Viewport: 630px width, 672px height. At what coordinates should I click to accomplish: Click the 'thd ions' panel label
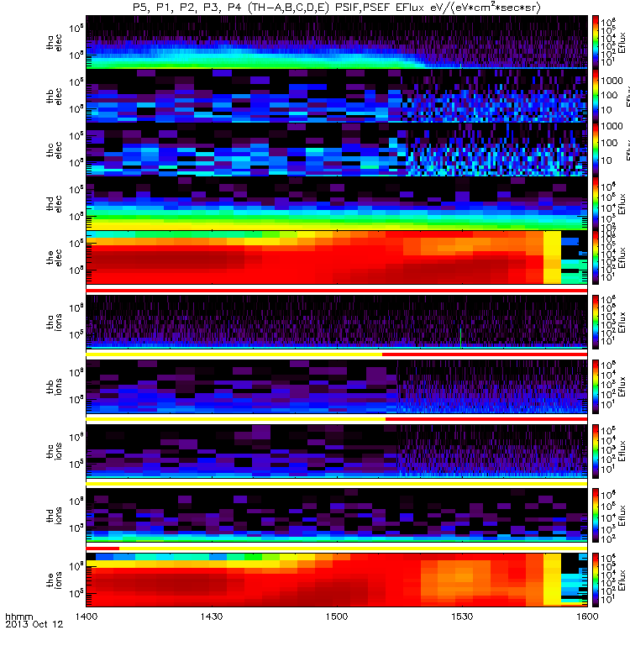54,516
